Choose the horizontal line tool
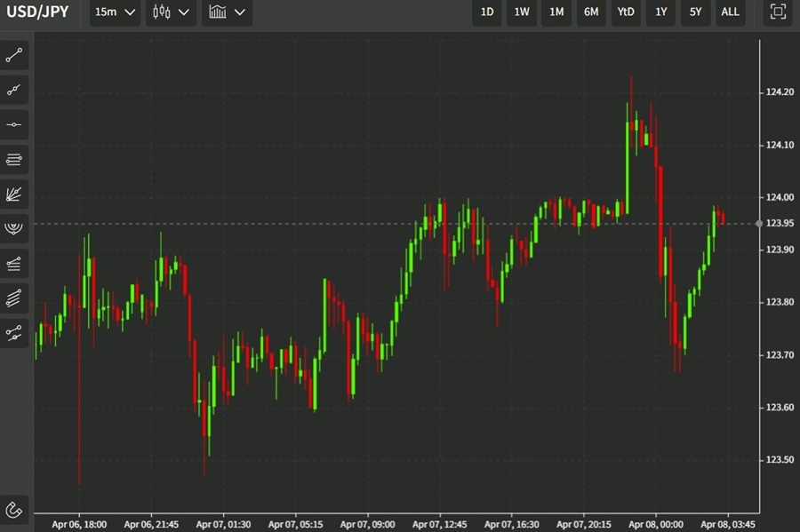800x532 pixels. click(x=14, y=125)
